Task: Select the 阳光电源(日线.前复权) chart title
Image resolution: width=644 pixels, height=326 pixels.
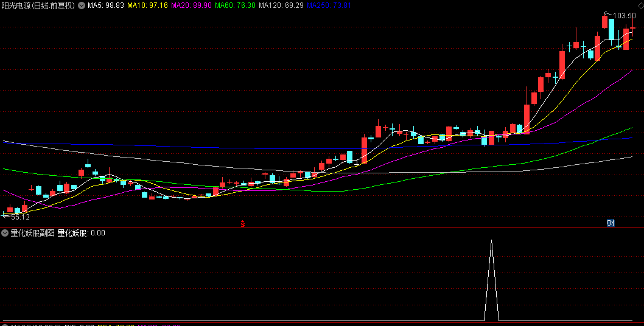Action: (x=38, y=5)
